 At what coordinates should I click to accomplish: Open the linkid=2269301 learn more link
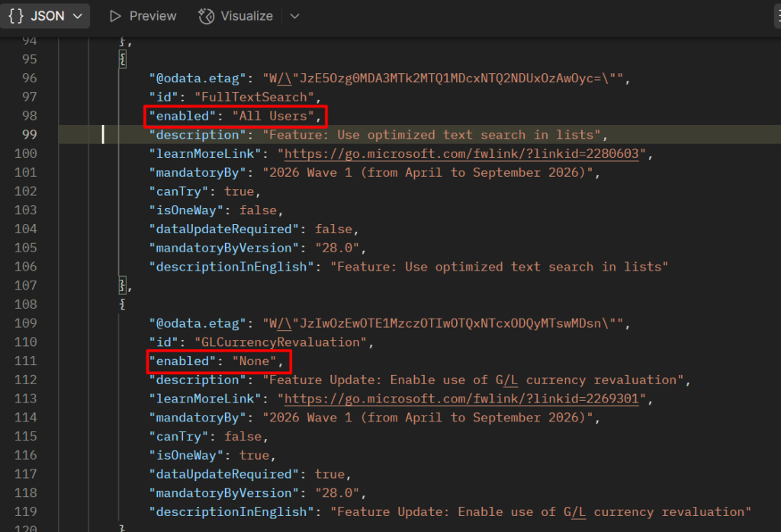pyautogui.click(x=462, y=399)
